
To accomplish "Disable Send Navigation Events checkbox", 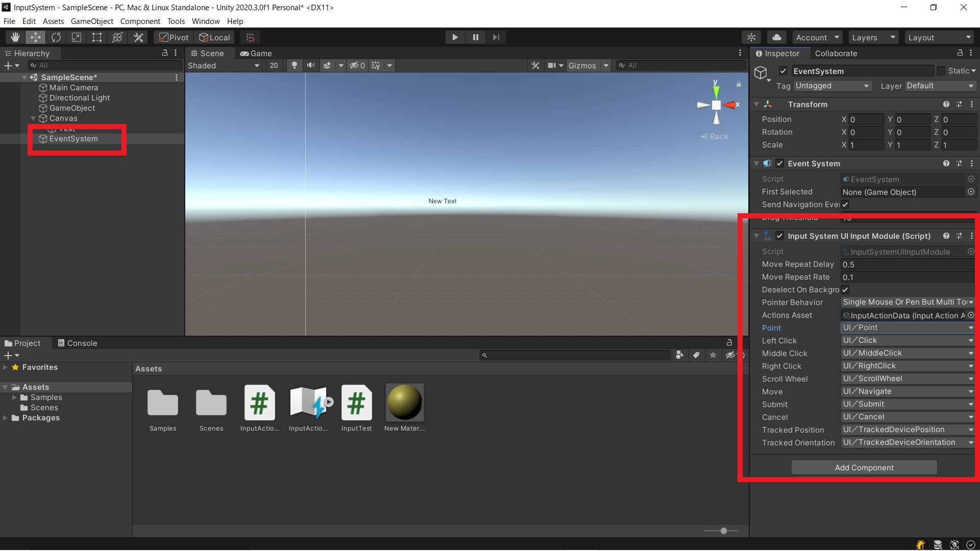I will (x=846, y=205).
